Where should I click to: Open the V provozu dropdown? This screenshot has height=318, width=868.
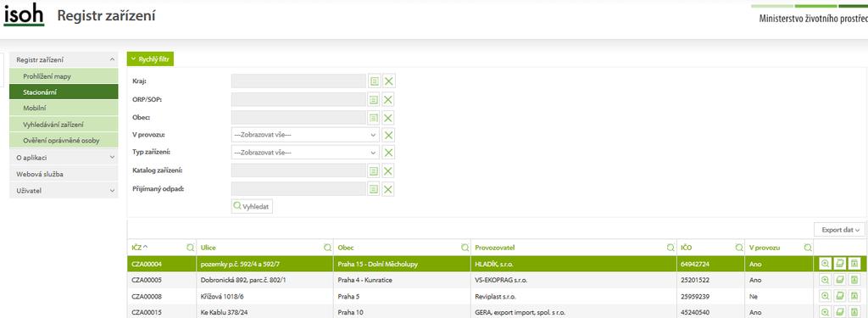click(x=305, y=135)
